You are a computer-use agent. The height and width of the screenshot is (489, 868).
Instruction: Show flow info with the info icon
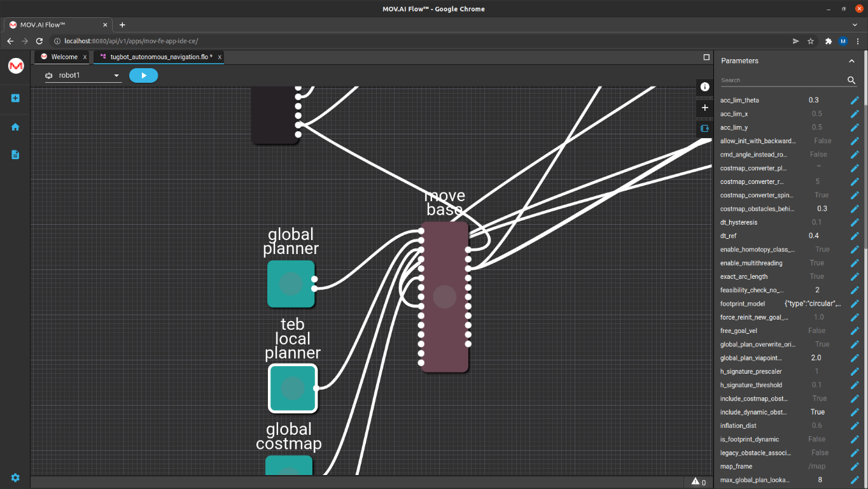click(x=704, y=87)
